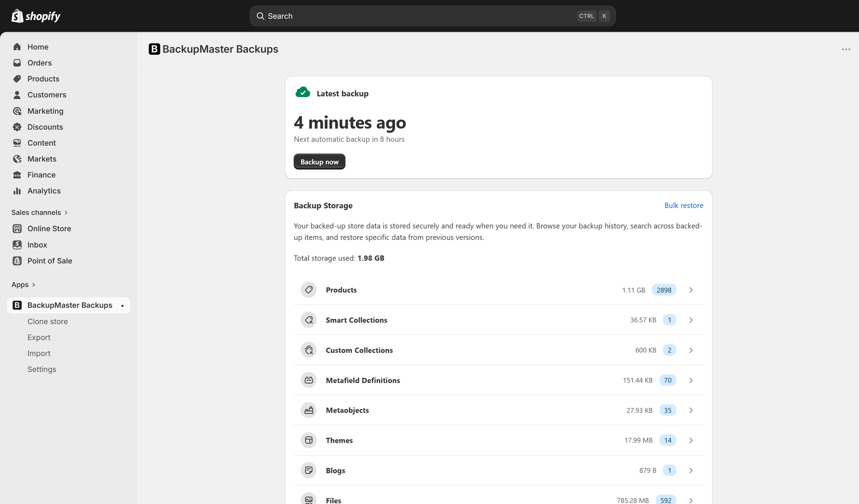Viewport: 859px width, 504px height.
Task: Click the CTRL shortcut key badge
Action: click(586, 16)
